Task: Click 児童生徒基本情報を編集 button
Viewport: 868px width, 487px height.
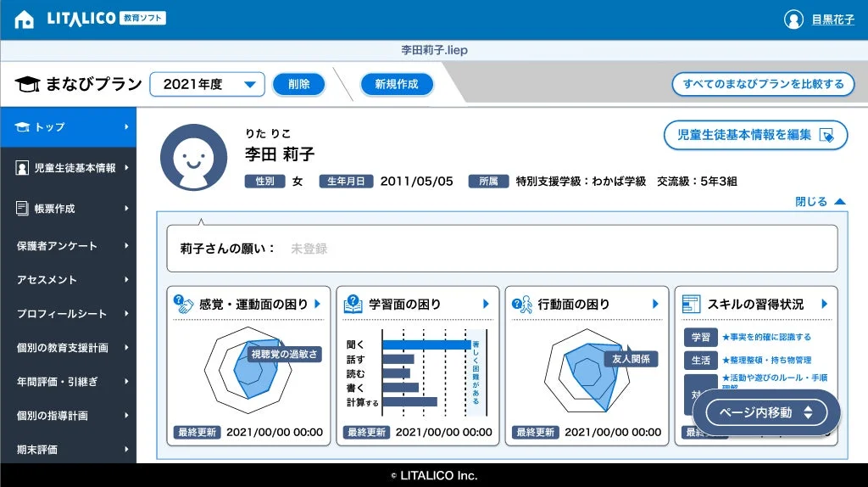Action: click(x=755, y=135)
